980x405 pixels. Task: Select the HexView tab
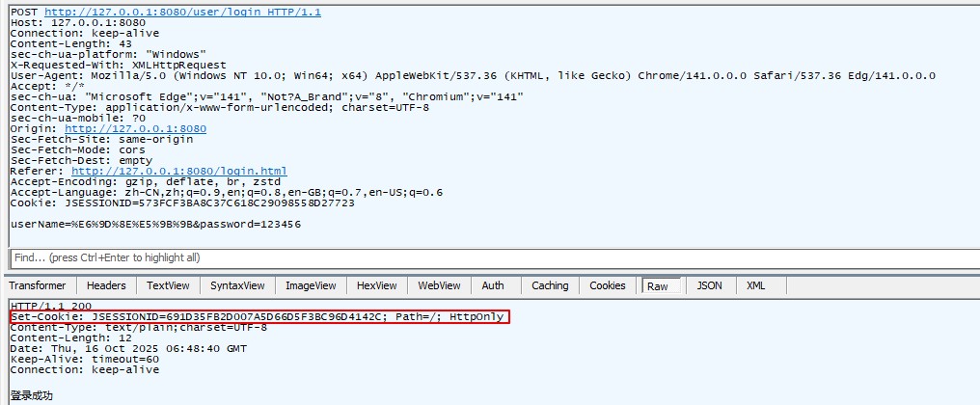pyautogui.click(x=377, y=285)
